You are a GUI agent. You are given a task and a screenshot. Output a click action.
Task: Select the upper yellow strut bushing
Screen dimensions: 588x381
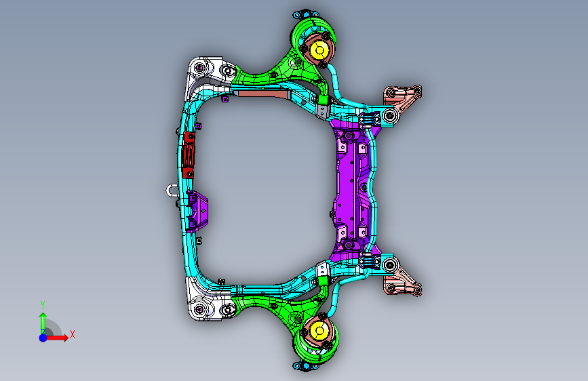(x=319, y=50)
